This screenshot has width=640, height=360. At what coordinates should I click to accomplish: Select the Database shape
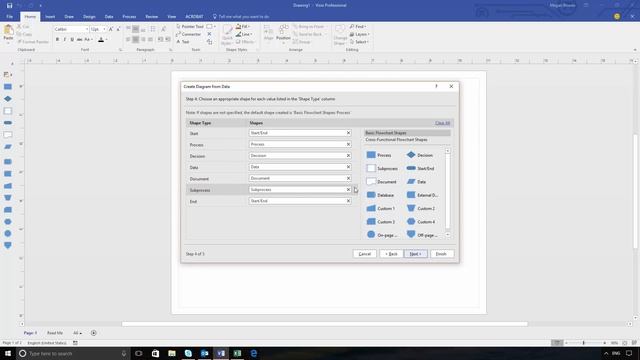380,195
